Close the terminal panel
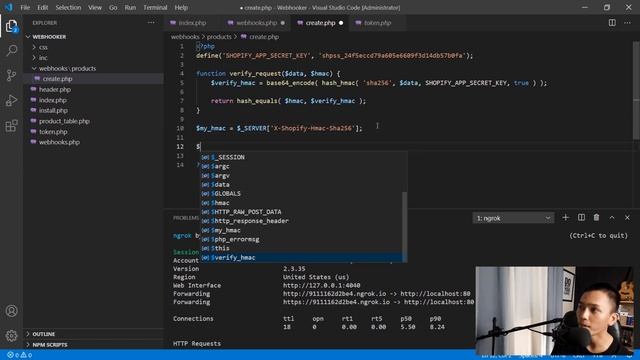 click(627, 218)
